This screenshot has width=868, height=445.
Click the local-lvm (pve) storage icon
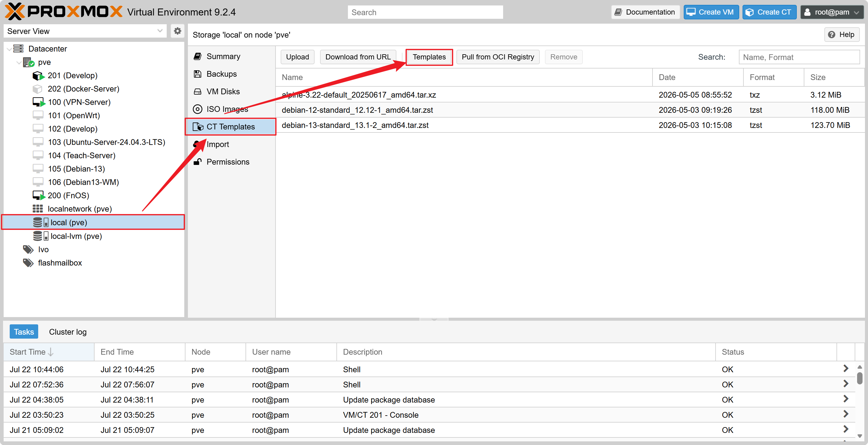[x=41, y=236]
